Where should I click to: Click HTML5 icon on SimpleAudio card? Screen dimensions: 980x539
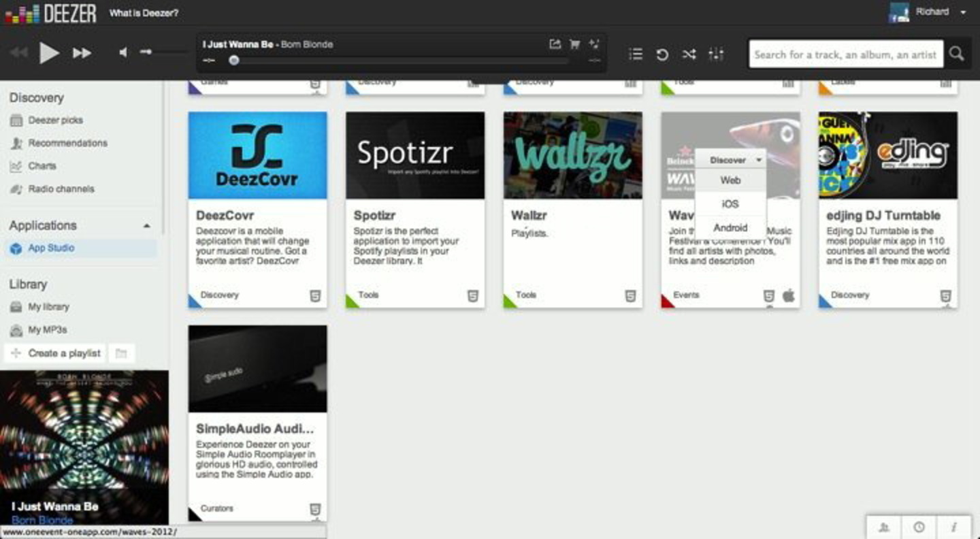(315, 509)
